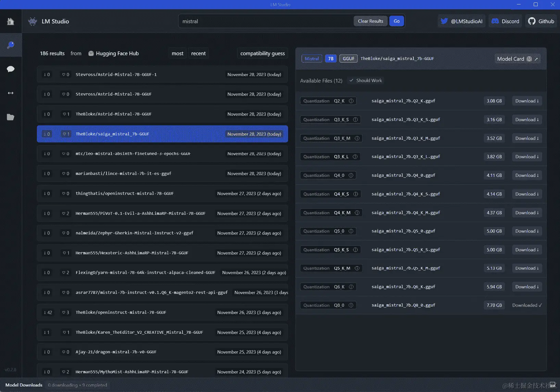Select Stevross/Astrid-Mistral-7B-GGUF-1 result

(x=162, y=74)
